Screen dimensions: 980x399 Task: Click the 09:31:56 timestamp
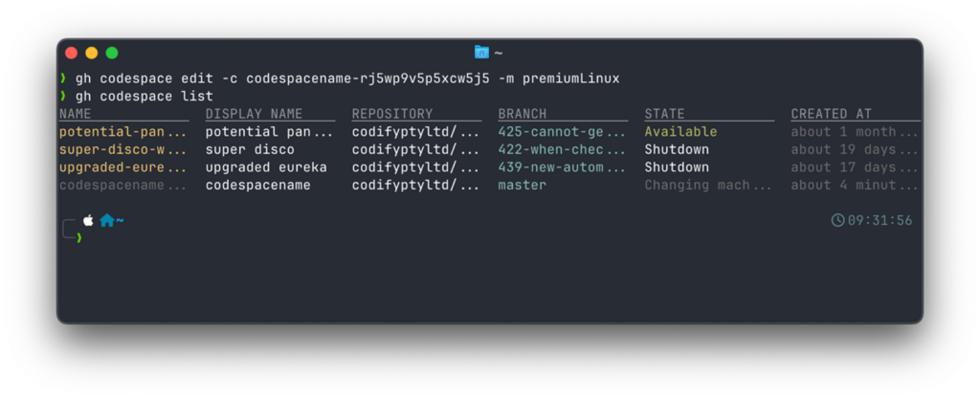coord(880,220)
